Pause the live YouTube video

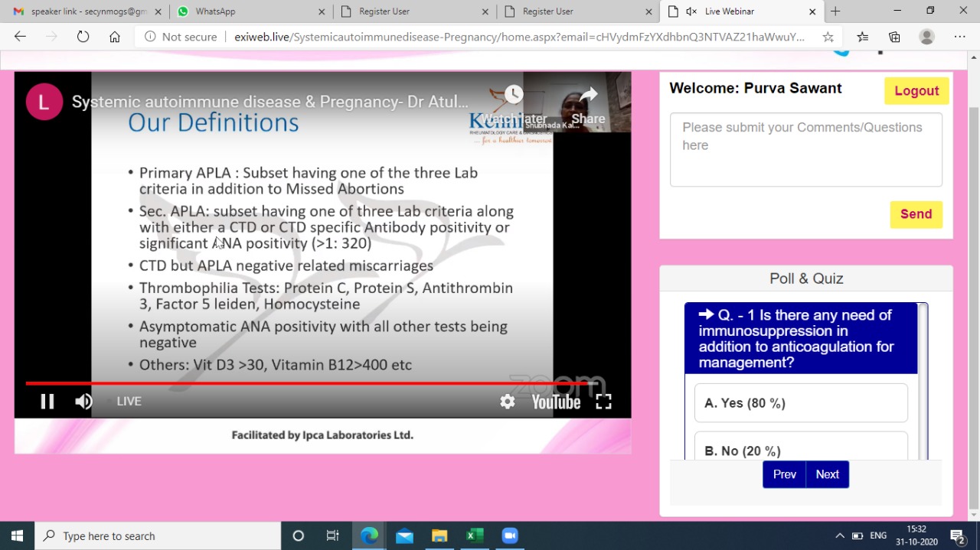coord(47,402)
